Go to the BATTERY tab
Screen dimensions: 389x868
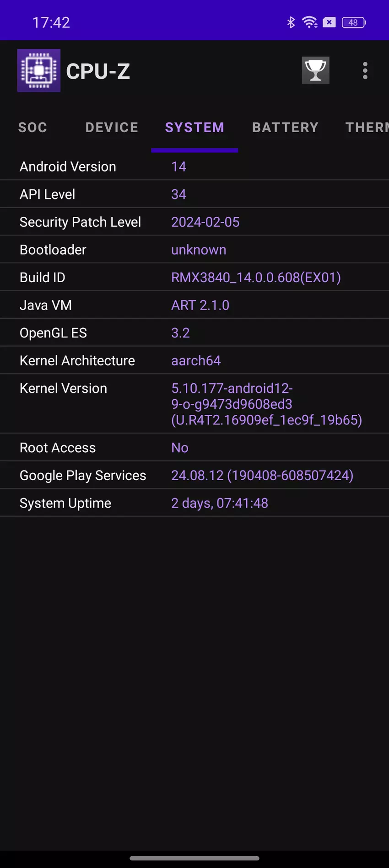(285, 127)
